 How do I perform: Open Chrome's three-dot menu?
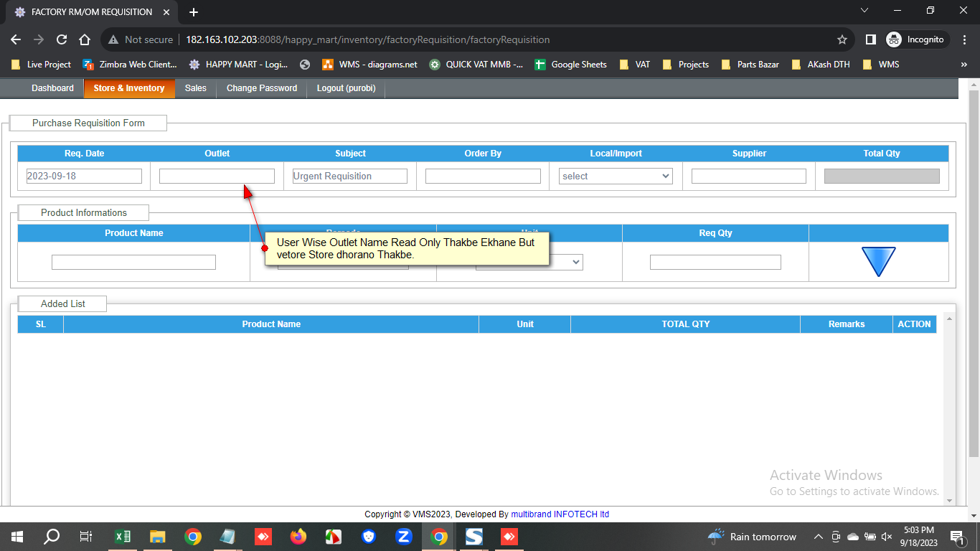click(x=965, y=39)
